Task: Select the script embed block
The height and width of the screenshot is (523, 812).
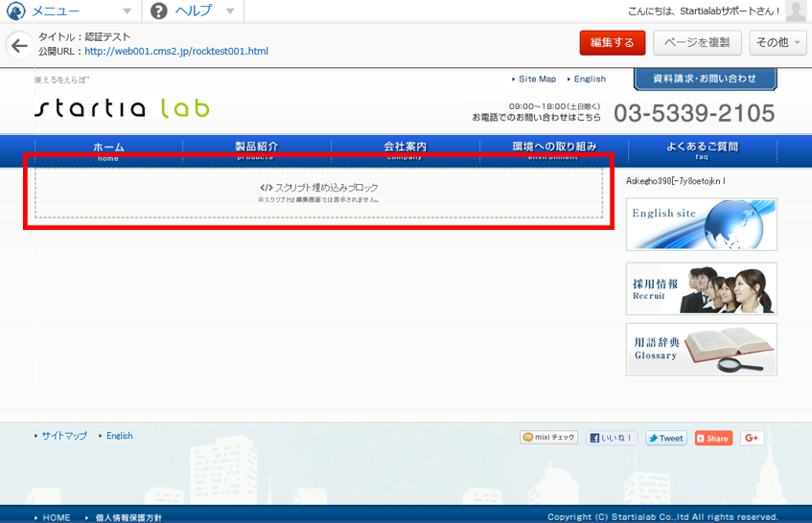Action: (319, 193)
